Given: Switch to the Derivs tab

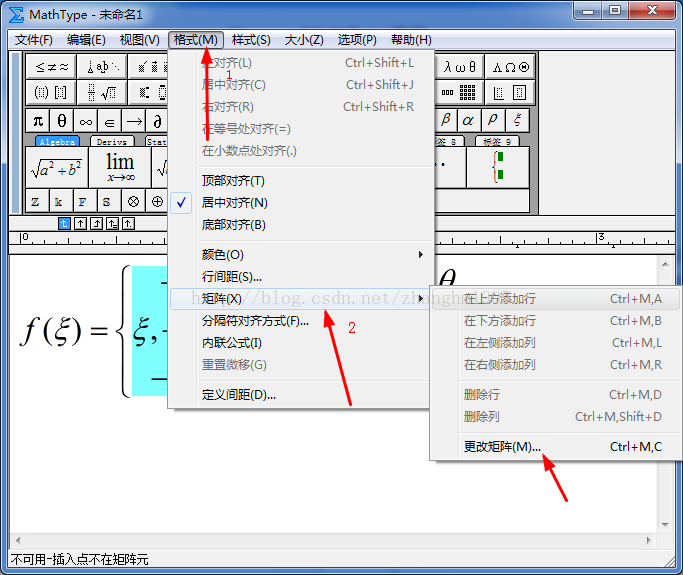Looking at the screenshot, I should click(112, 142).
